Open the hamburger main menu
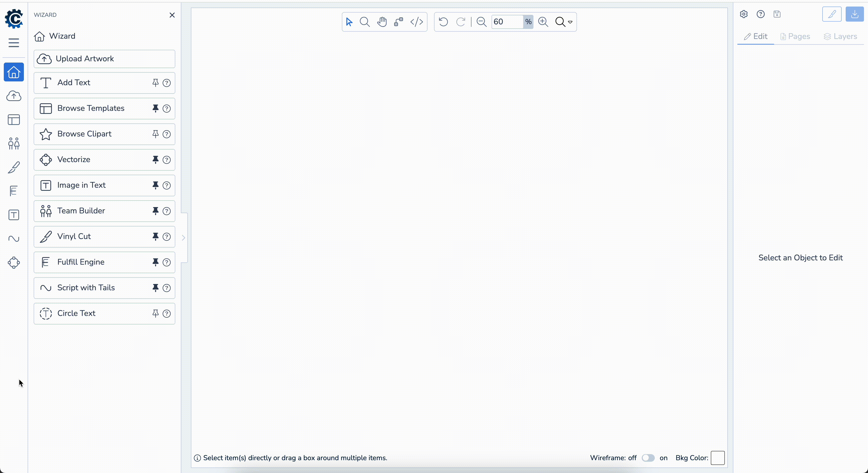Viewport: 868px width, 473px height. [x=14, y=43]
